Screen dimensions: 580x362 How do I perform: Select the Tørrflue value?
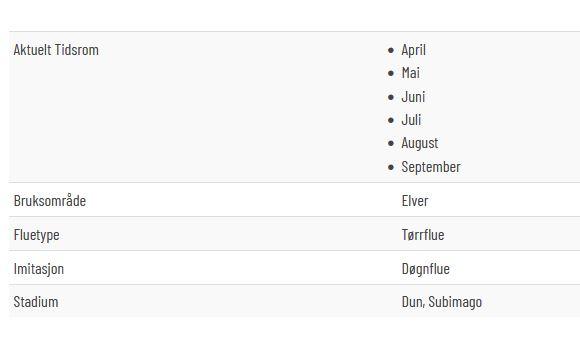[423, 234]
